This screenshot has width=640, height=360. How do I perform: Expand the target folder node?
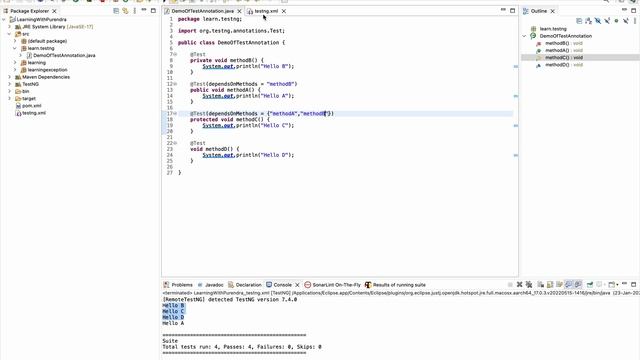click(9, 98)
